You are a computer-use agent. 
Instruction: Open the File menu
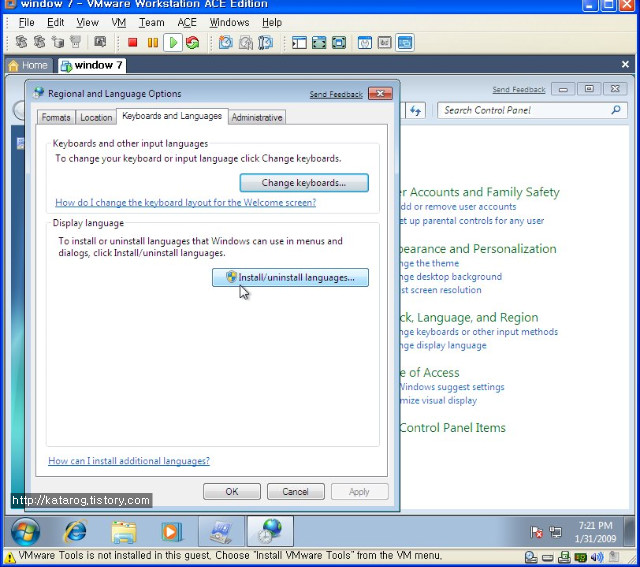pyautogui.click(x=27, y=22)
